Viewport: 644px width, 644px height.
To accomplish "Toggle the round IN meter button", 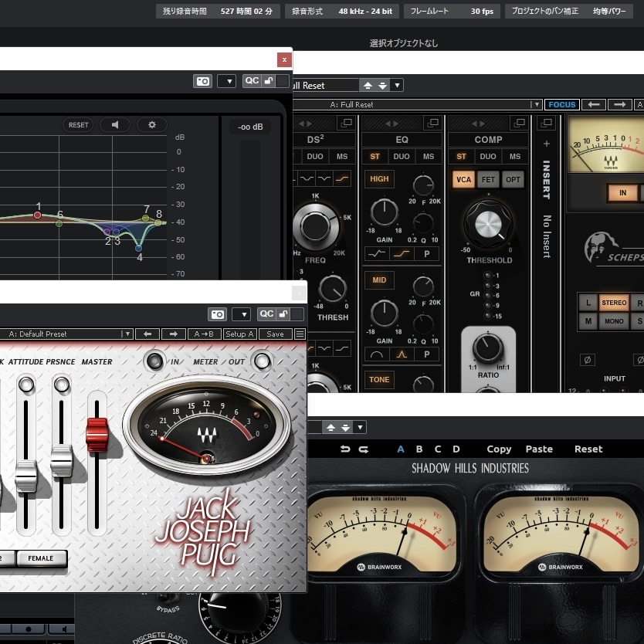I will (x=154, y=361).
